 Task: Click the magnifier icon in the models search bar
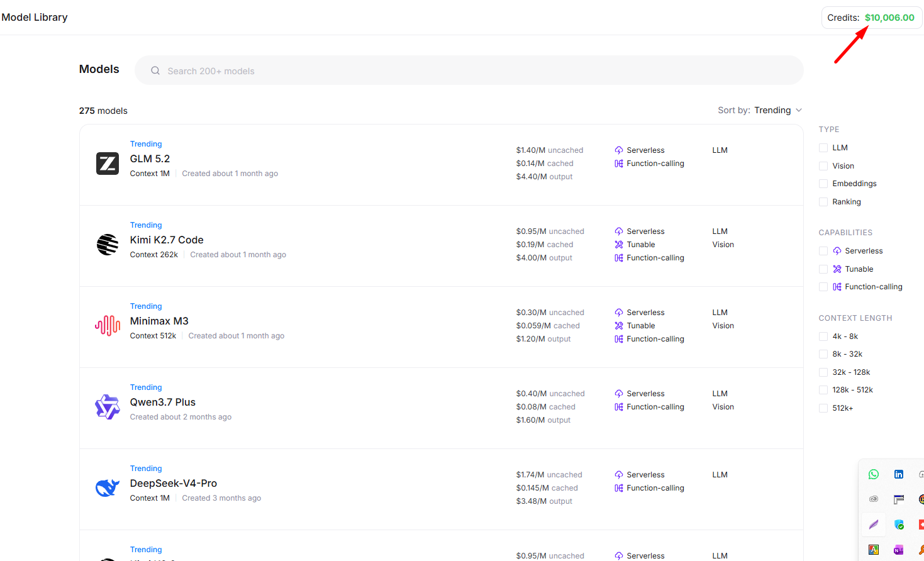[x=155, y=71]
